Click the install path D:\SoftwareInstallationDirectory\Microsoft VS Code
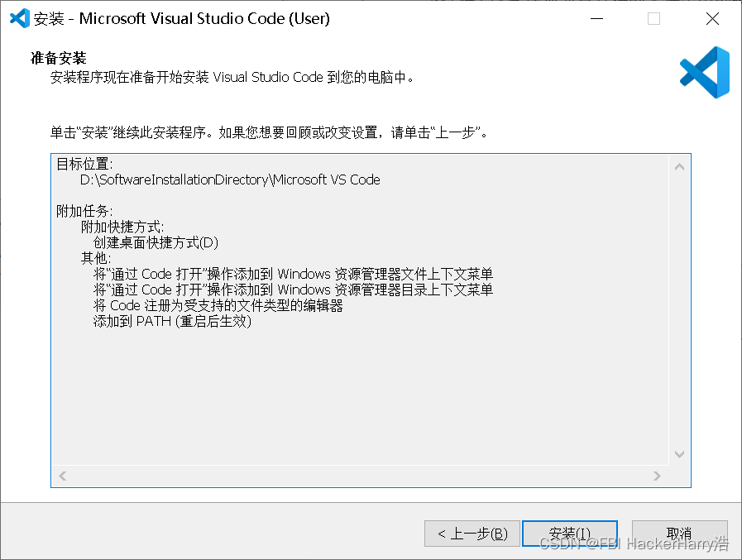 pos(231,179)
